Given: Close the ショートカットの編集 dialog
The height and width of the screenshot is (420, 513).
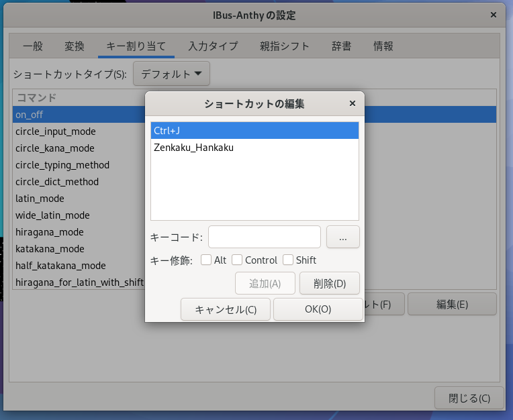Looking at the screenshot, I should (x=352, y=103).
